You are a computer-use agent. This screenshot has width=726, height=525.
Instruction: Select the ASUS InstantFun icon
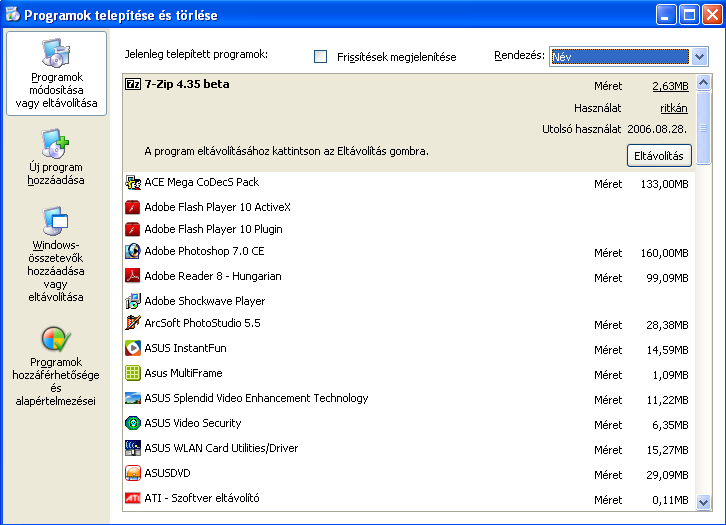coord(132,348)
